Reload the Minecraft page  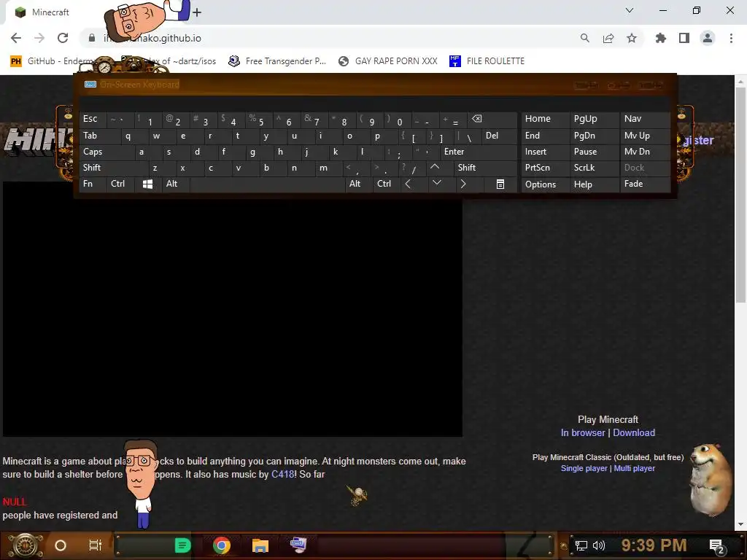coord(63,38)
